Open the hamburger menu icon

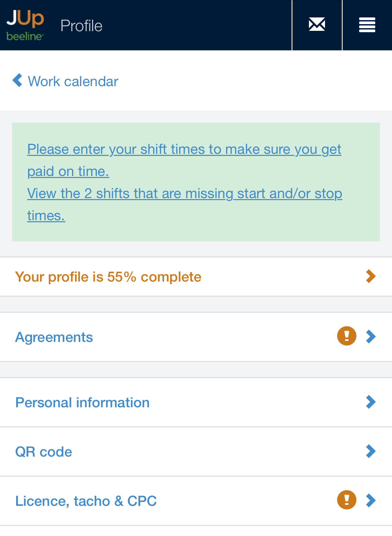tap(367, 25)
